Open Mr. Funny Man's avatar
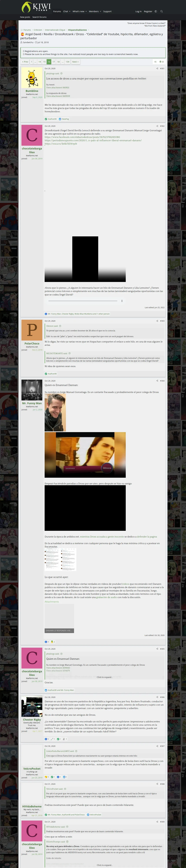The height and width of the screenshot is (868, 186). coord(32,390)
